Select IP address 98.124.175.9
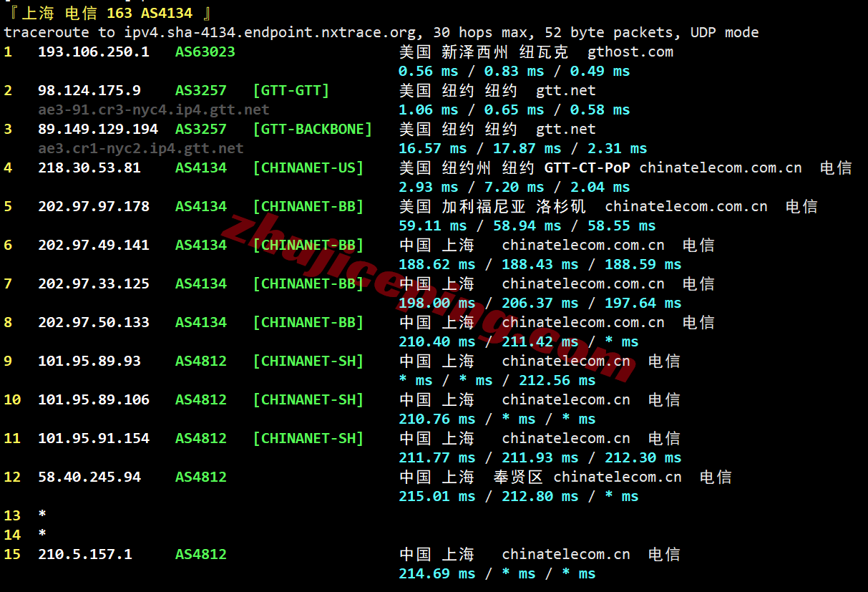Screen dimensions: 868x592 (x=89, y=90)
